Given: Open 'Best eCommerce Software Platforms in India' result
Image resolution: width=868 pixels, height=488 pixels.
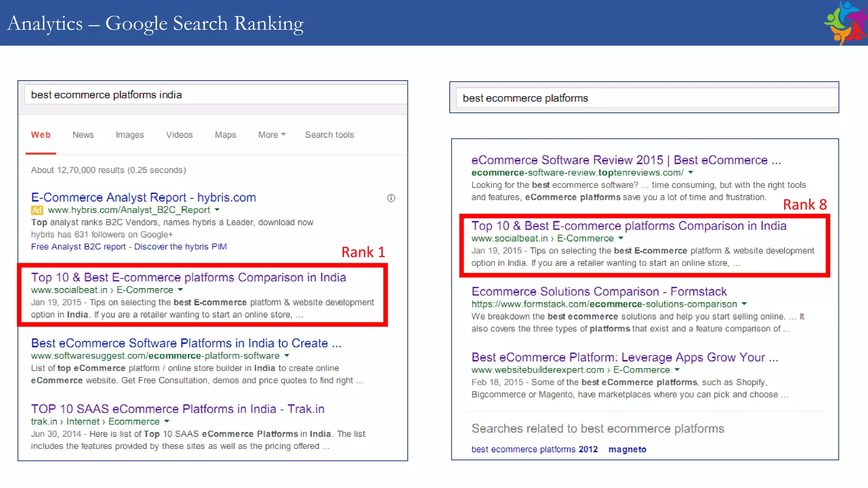Looking at the screenshot, I should pyautogui.click(x=186, y=343).
